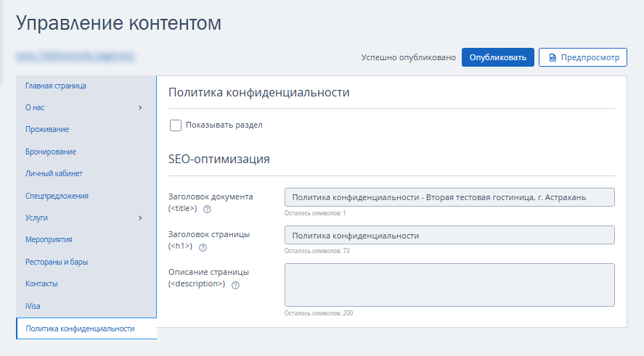The image size is (644, 356).
Task: Click the page heading h1 input field
Action: coord(449,236)
